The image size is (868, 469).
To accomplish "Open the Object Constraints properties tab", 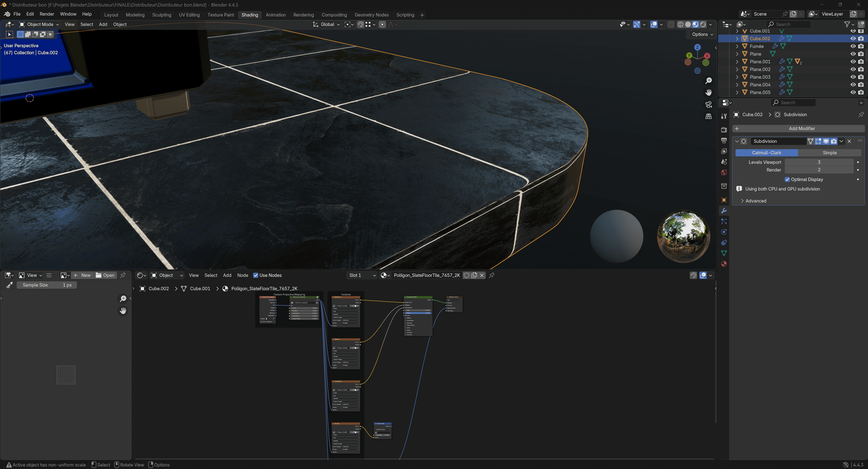I will click(724, 243).
